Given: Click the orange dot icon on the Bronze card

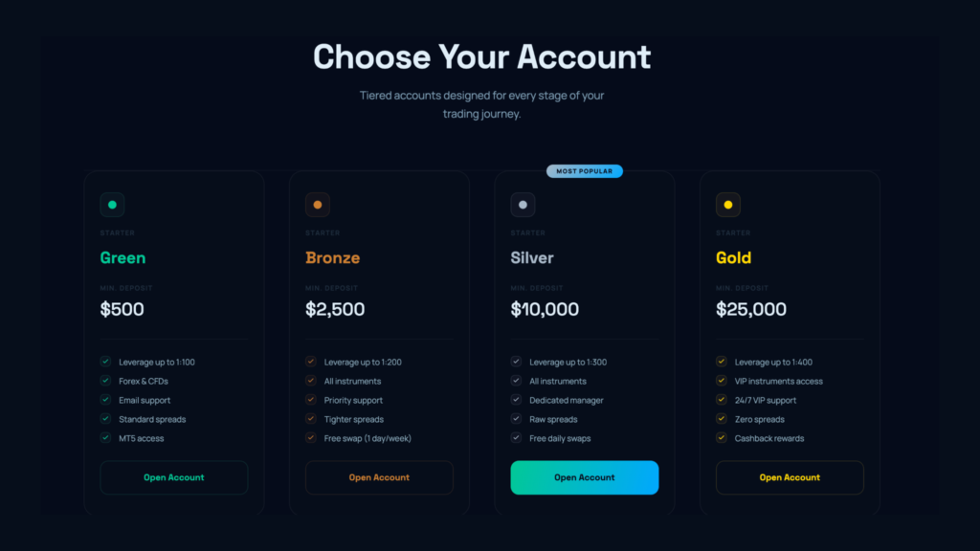Looking at the screenshot, I should [x=318, y=205].
